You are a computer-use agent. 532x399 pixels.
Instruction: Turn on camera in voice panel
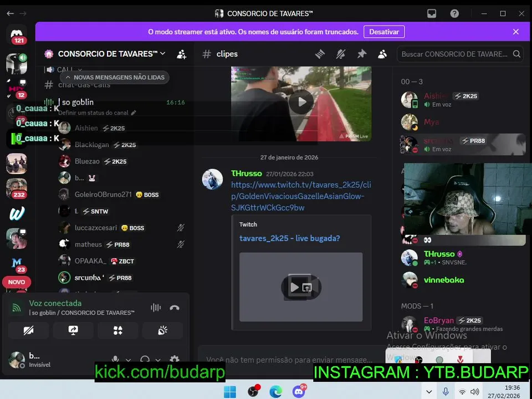[28, 330]
